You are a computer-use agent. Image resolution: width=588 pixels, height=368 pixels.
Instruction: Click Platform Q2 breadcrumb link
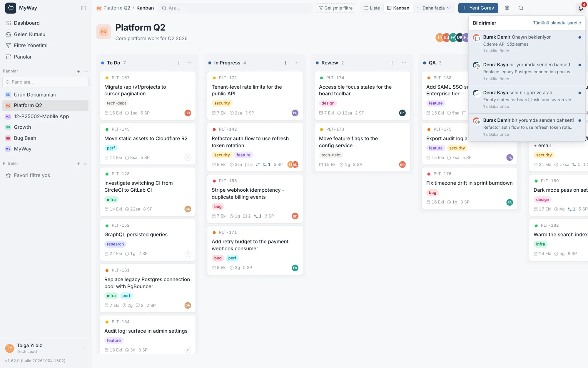[117, 8]
